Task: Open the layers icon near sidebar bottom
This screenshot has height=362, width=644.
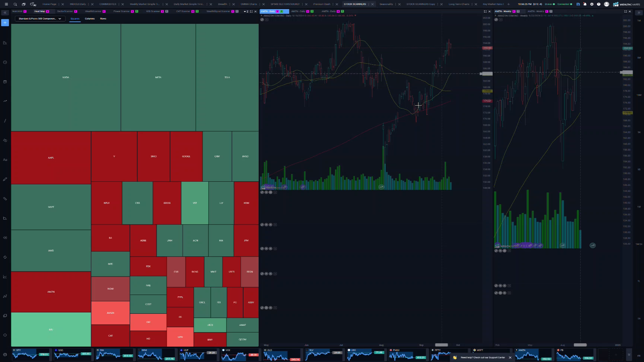Action: pyautogui.click(x=5, y=316)
